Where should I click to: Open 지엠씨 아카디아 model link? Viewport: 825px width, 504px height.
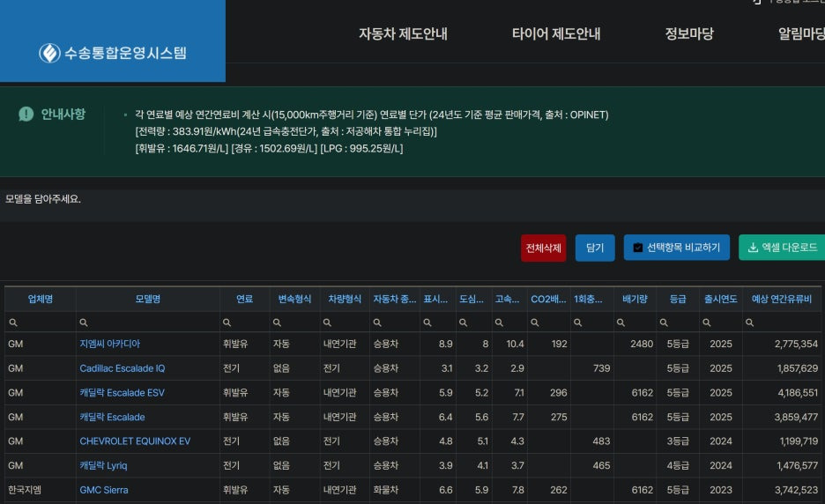pos(110,344)
